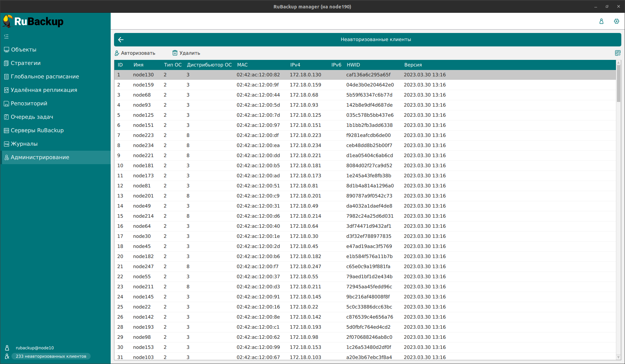Click the RuBackup toucan logo
The width and height of the screenshot is (625, 364).
[8, 21]
